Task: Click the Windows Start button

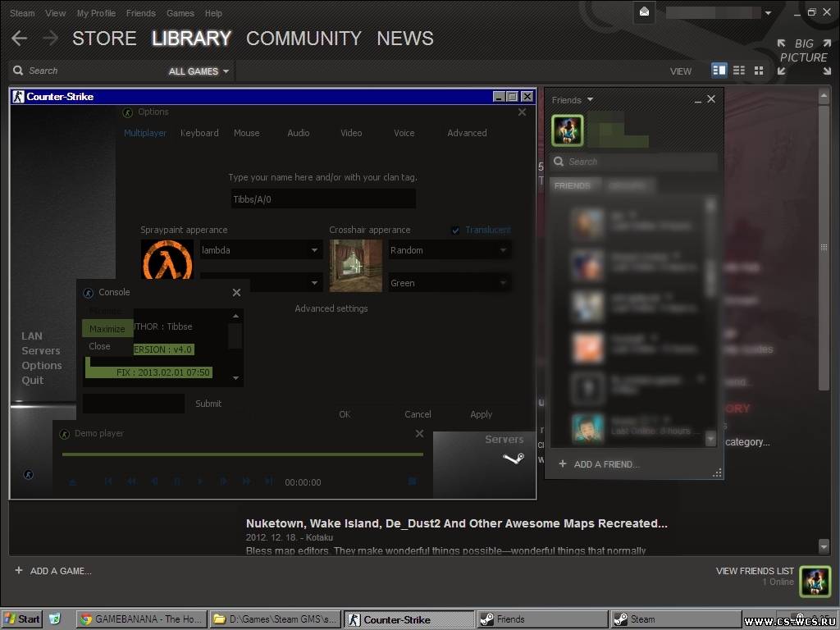Action: click(x=21, y=619)
